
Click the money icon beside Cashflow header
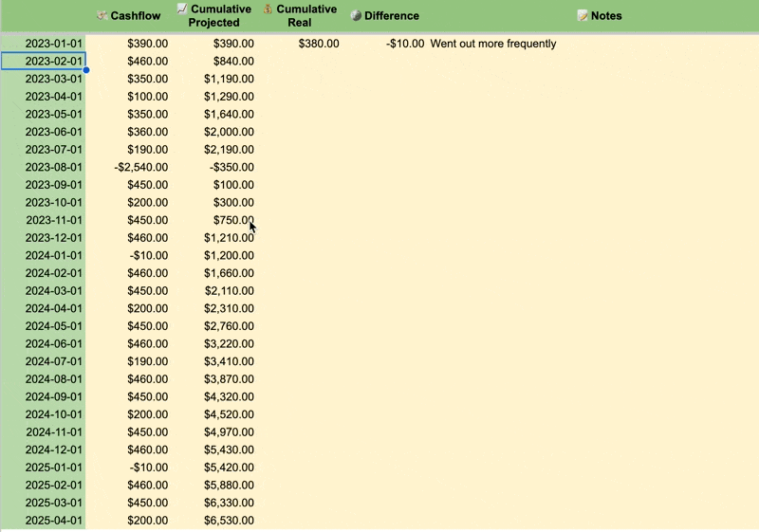[102, 16]
